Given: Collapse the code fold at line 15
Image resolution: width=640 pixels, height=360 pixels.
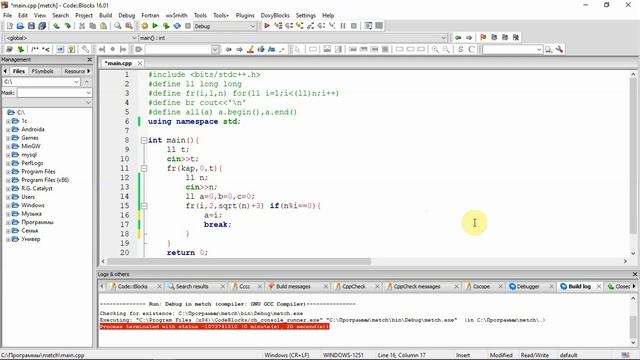Looking at the screenshot, I should 144,206.
